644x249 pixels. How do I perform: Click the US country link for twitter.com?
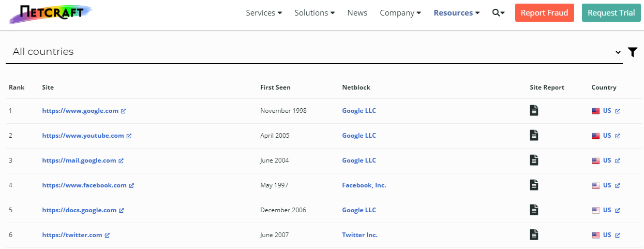(607, 235)
